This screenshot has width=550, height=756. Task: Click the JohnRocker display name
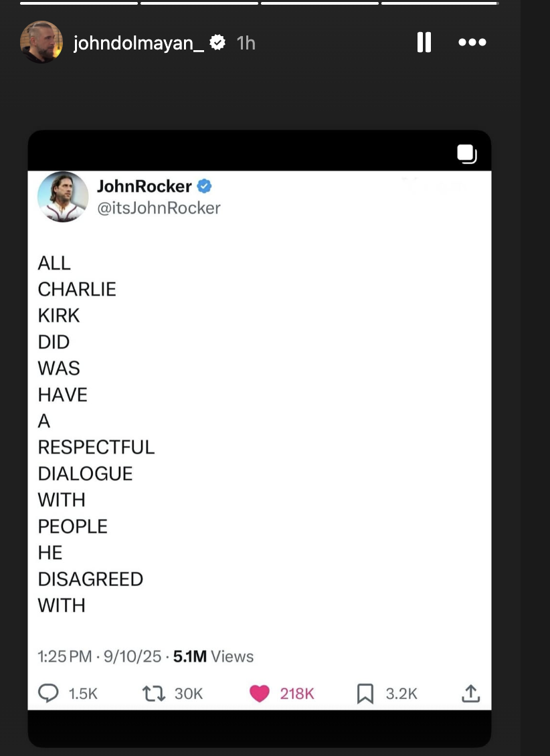point(144,186)
